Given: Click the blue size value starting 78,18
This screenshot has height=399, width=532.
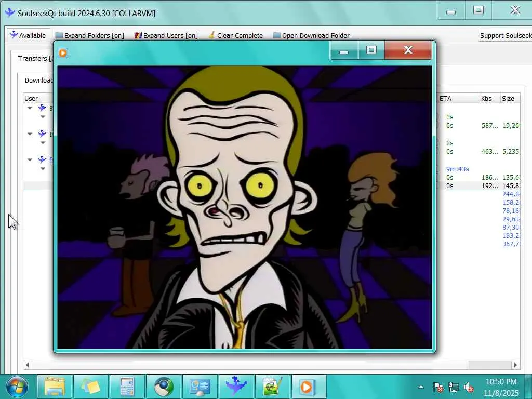Looking at the screenshot, I should (511, 211).
